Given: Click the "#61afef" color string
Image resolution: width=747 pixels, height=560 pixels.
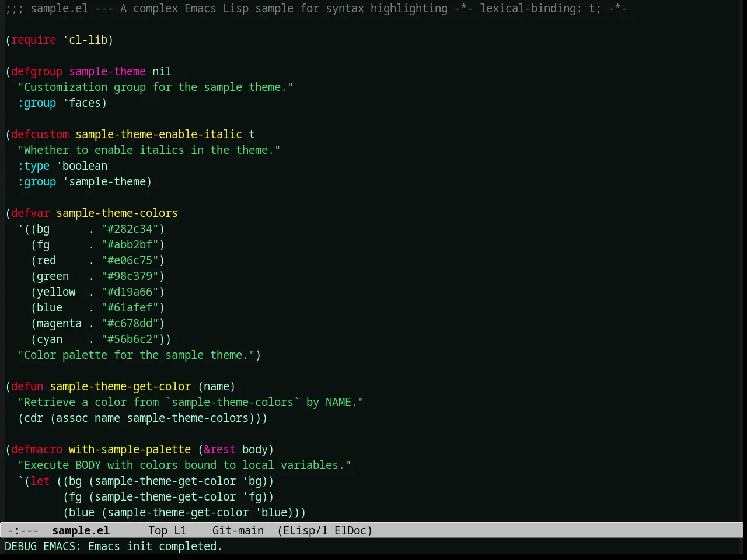Looking at the screenshot, I should click(130, 307).
